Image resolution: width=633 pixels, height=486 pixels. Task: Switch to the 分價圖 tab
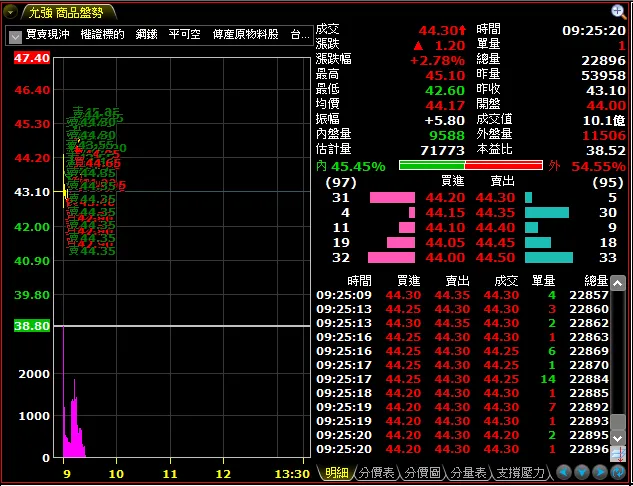423,472
